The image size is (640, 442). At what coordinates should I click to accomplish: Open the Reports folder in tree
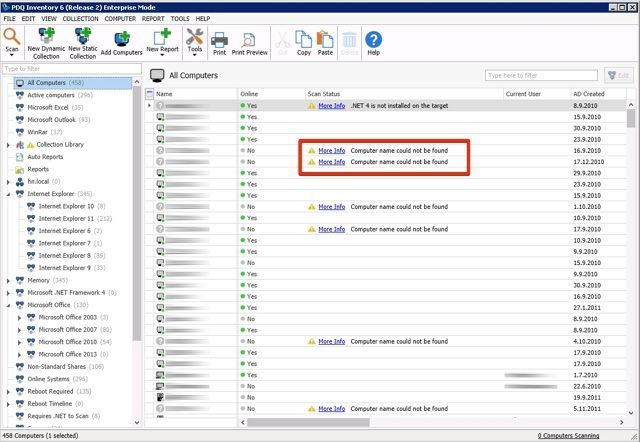coord(38,169)
